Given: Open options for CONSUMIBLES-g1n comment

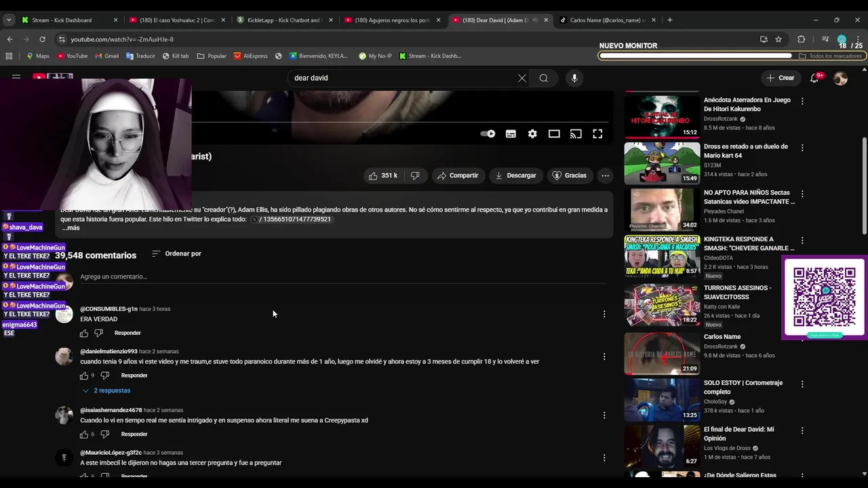Looking at the screenshot, I should [604, 314].
